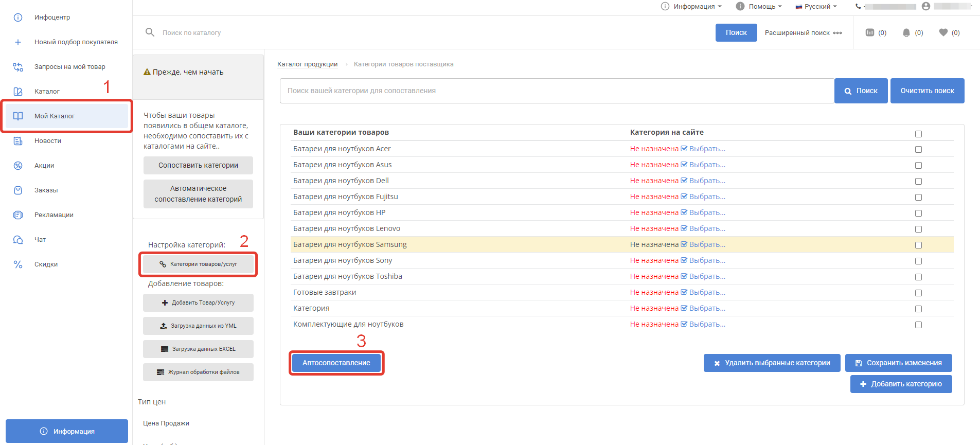The height and width of the screenshot is (445, 980).
Task: Click the Скидки percent icon
Action: point(18,264)
